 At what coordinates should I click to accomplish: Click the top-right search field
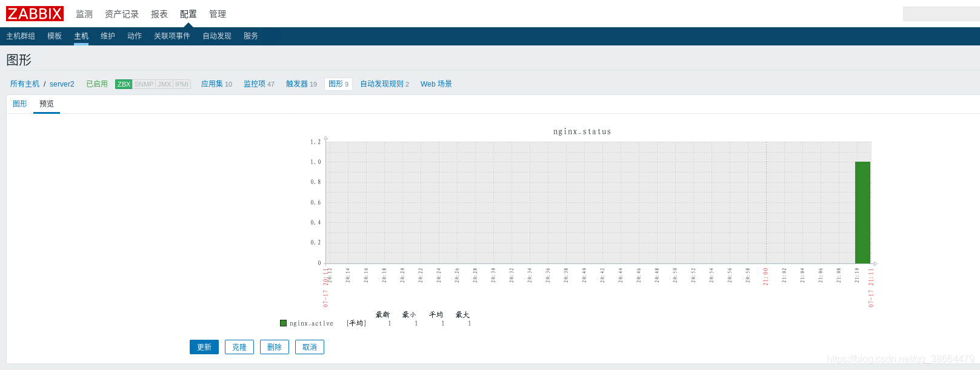point(941,14)
